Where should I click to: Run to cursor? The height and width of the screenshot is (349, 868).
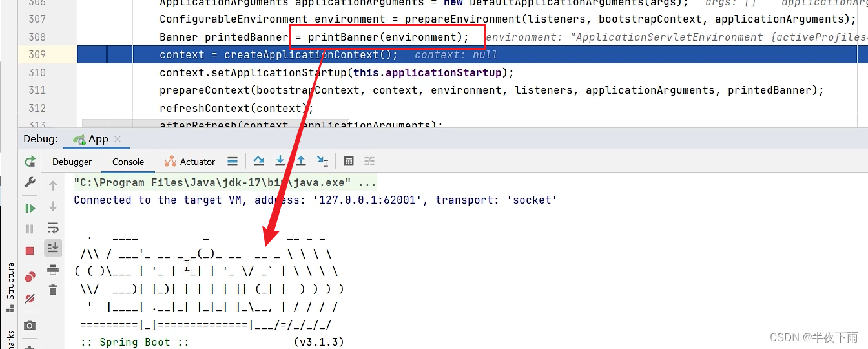(323, 161)
